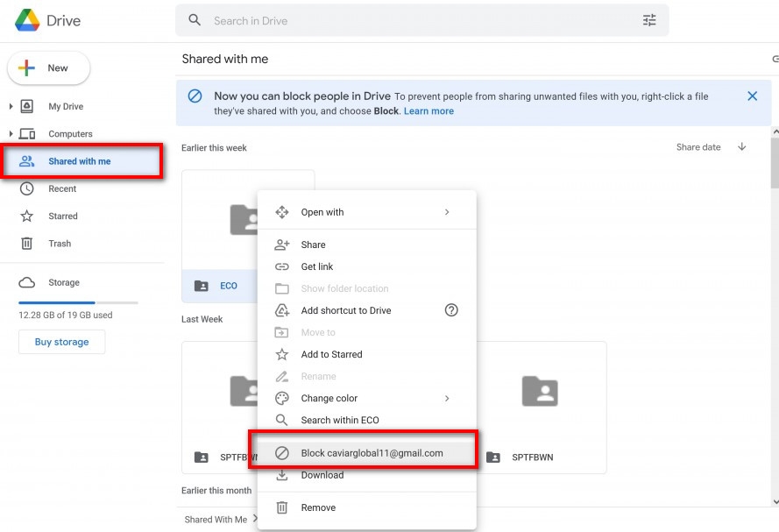Image resolution: width=779 pixels, height=532 pixels.
Task: Click the block circle icon in menu
Action: [281, 453]
